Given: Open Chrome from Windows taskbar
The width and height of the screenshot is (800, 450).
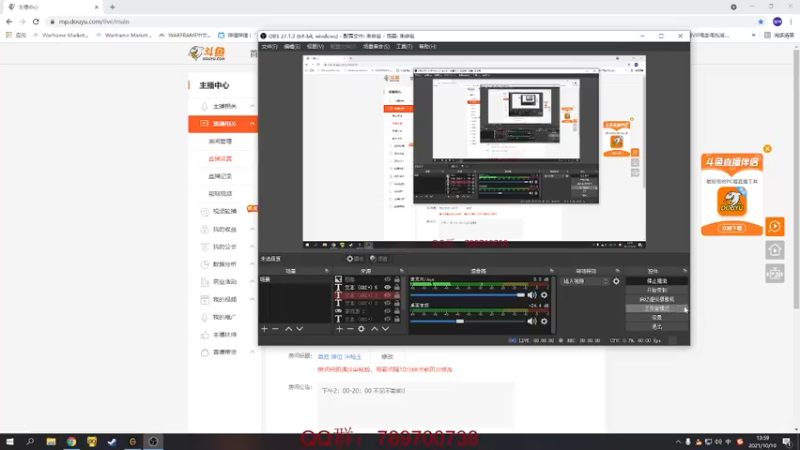Looking at the screenshot, I should (x=71, y=442).
